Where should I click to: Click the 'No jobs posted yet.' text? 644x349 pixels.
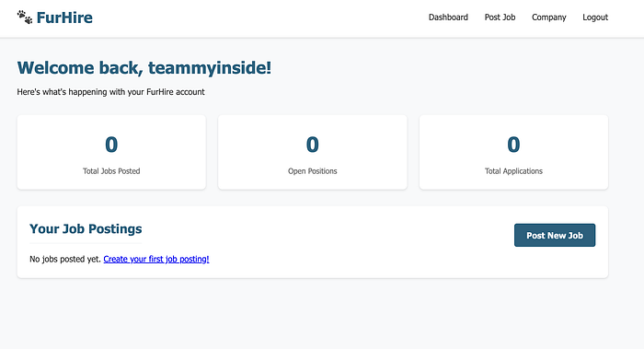(x=65, y=259)
